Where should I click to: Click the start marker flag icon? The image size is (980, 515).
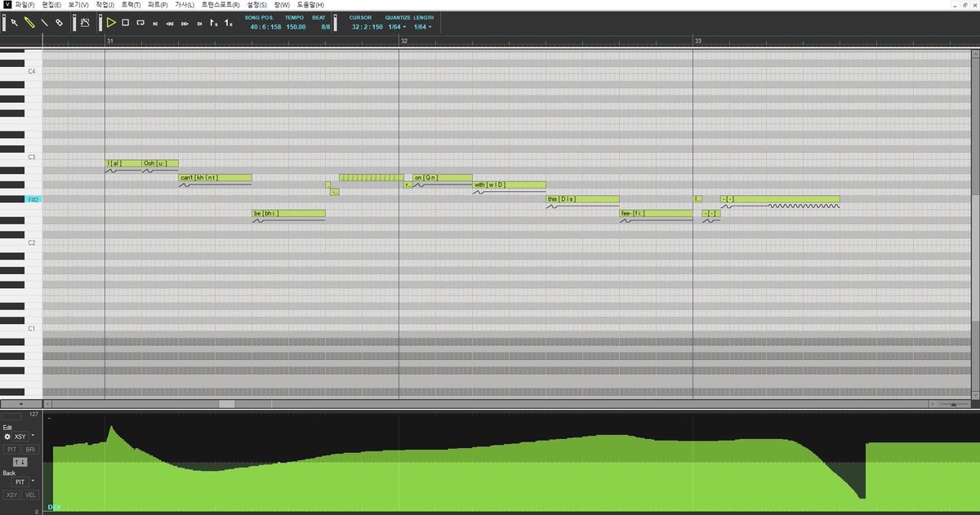(214, 23)
